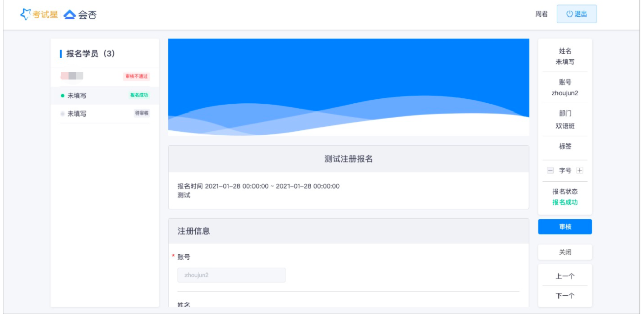Click the 注册信息 section header
The height and width of the screenshot is (321, 644).
193,231
